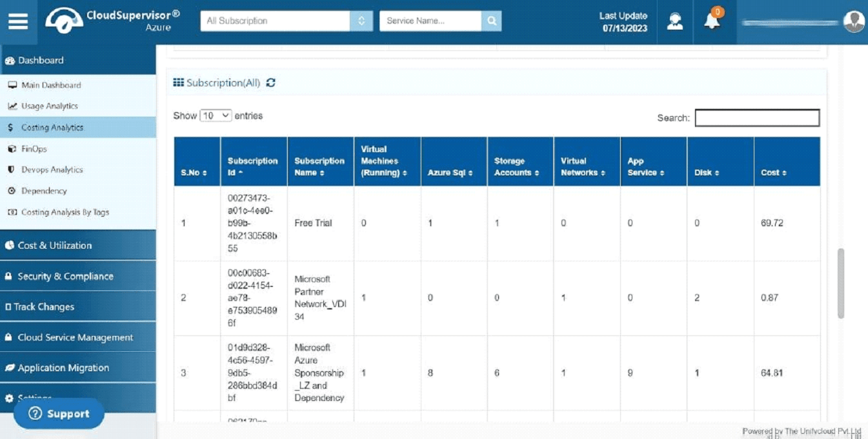The image size is (868, 439).
Task: Sort table by S.No column
Action: coord(197,162)
